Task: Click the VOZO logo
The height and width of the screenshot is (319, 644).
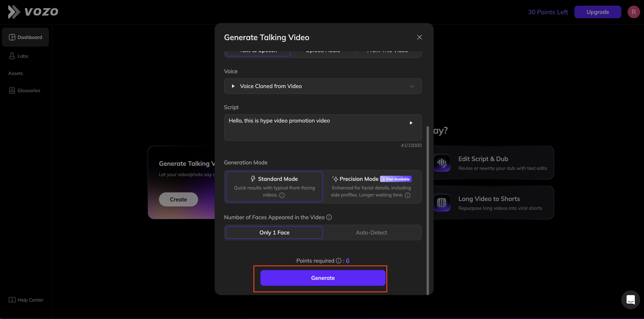Action: tap(33, 12)
